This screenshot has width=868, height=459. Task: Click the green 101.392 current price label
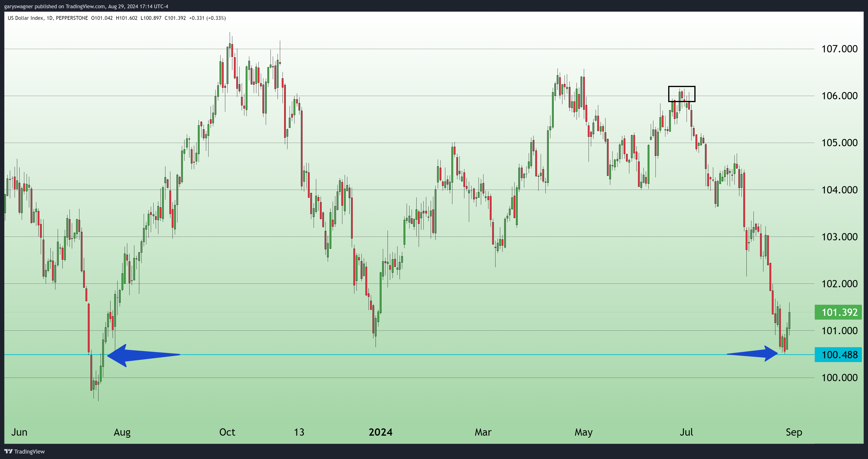click(838, 312)
